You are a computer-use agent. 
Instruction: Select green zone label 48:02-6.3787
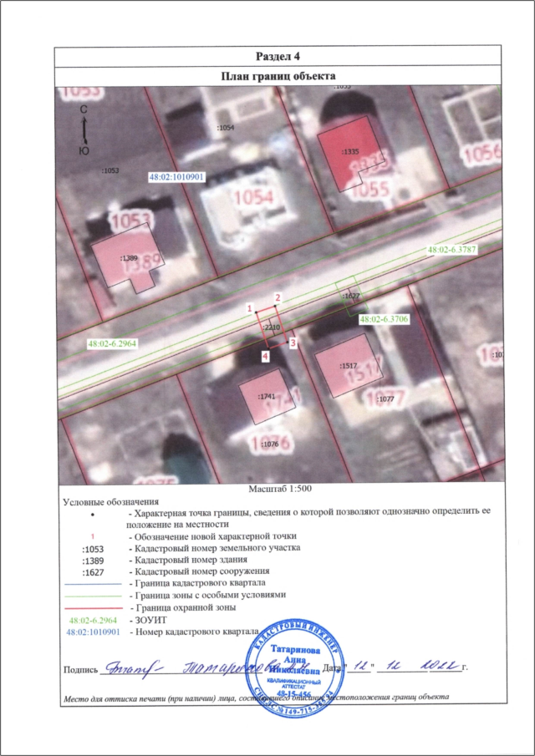[452, 250]
